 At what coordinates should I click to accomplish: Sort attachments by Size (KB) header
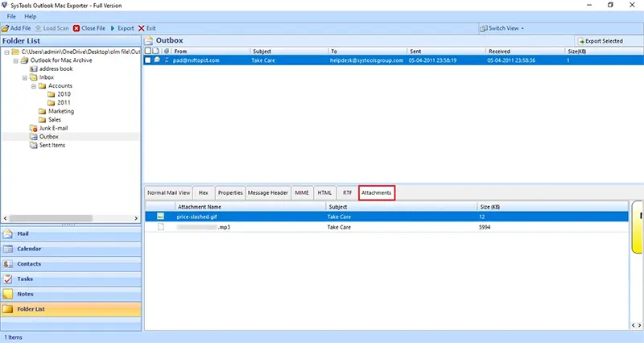552,207
